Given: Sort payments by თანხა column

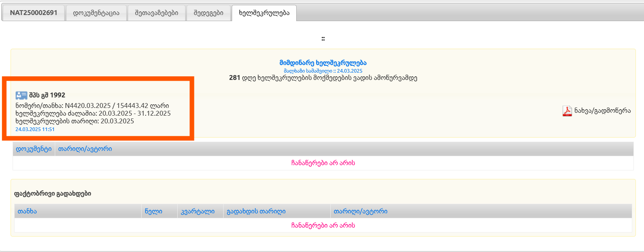Looking at the screenshot, I should coord(27,211).
